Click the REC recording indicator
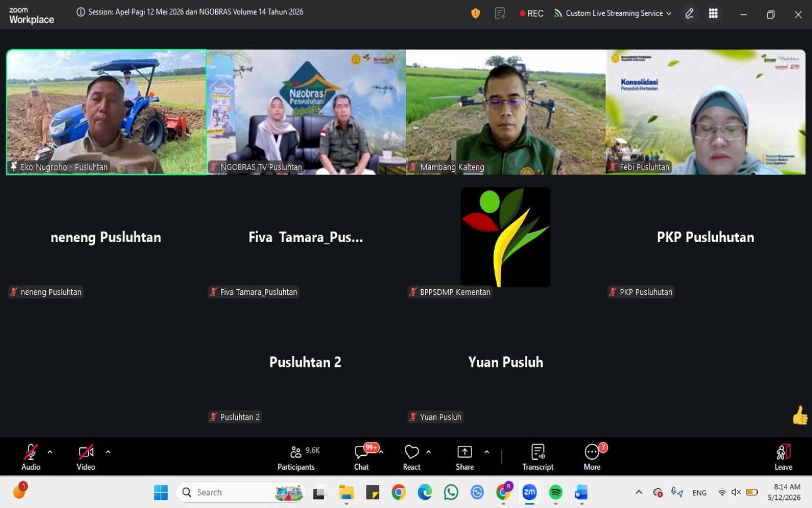The height and width of the screenshot is (508, 812). pos(531,13)
